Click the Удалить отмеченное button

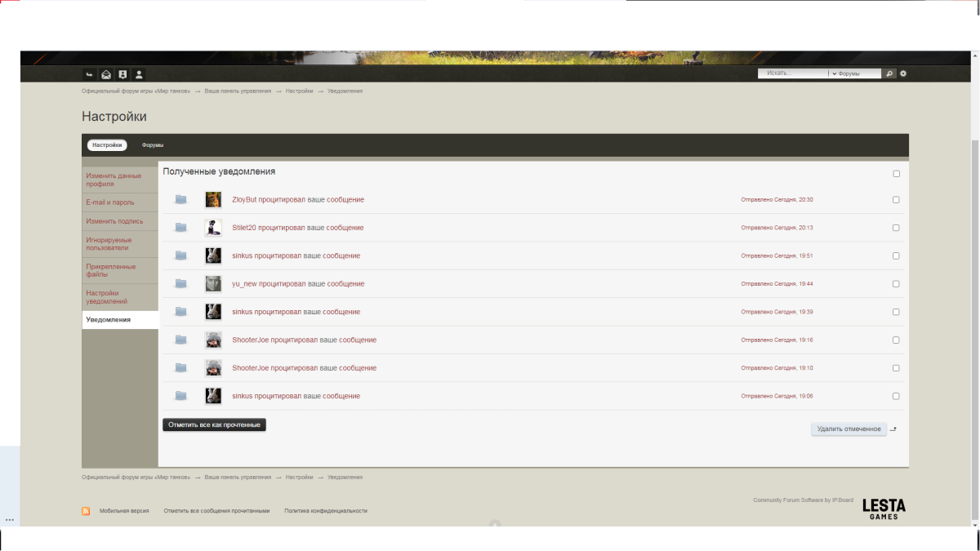tap(849, 429)
